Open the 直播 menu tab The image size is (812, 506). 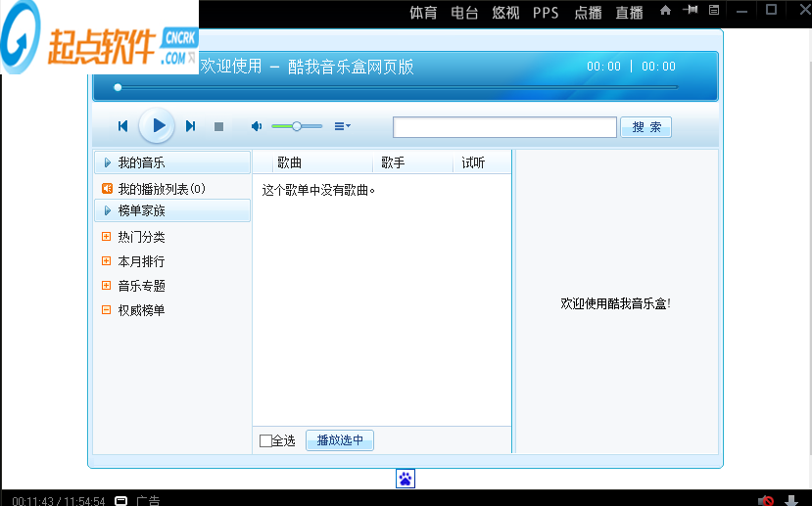tap(629, 13)
